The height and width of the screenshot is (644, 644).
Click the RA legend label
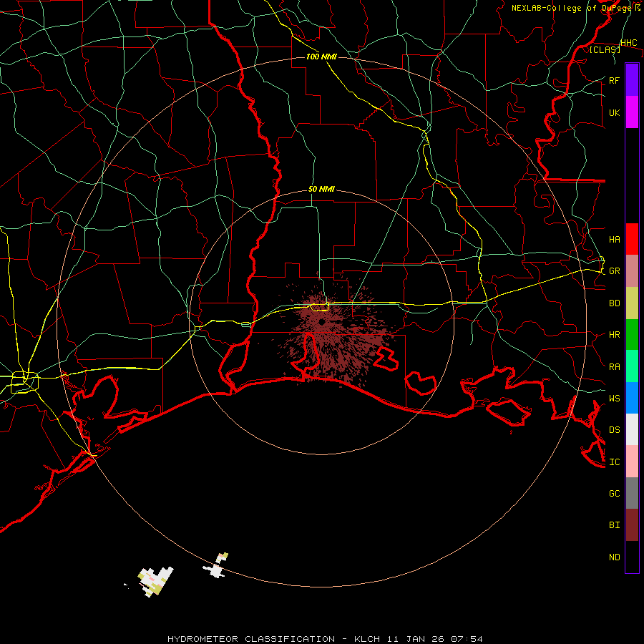click(x=614, y=367)
